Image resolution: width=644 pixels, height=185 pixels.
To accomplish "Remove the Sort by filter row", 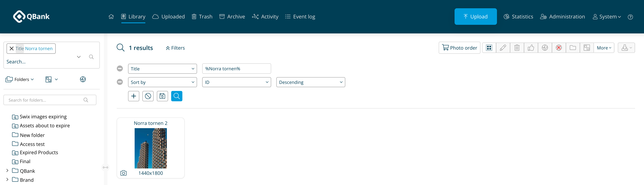I will click(120, 82).
